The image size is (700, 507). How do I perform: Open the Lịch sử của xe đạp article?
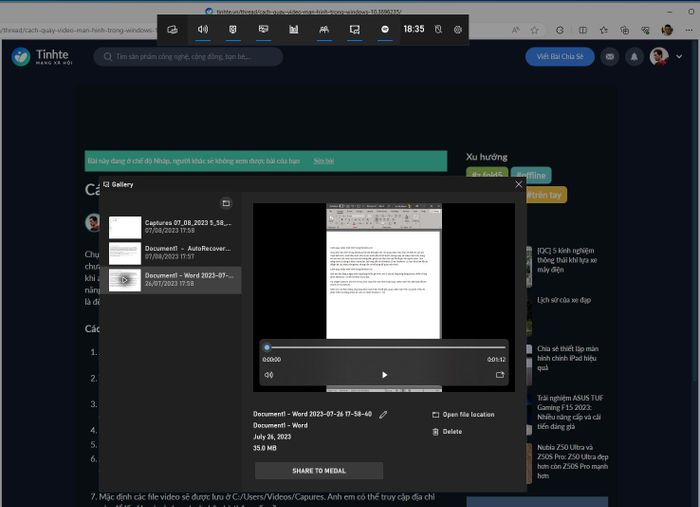(564, 300)
